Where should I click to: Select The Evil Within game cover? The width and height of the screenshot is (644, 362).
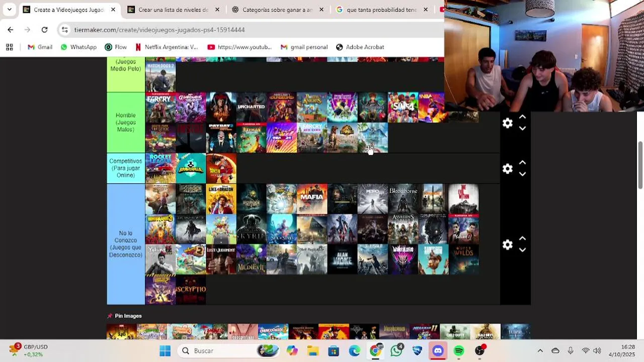463,199
